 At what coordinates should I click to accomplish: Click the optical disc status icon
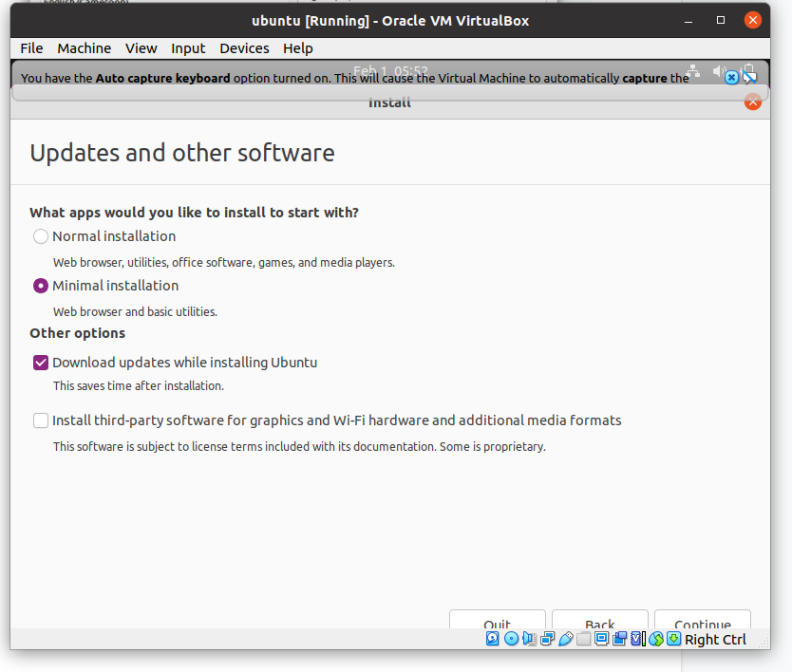[x=511, y=639]
